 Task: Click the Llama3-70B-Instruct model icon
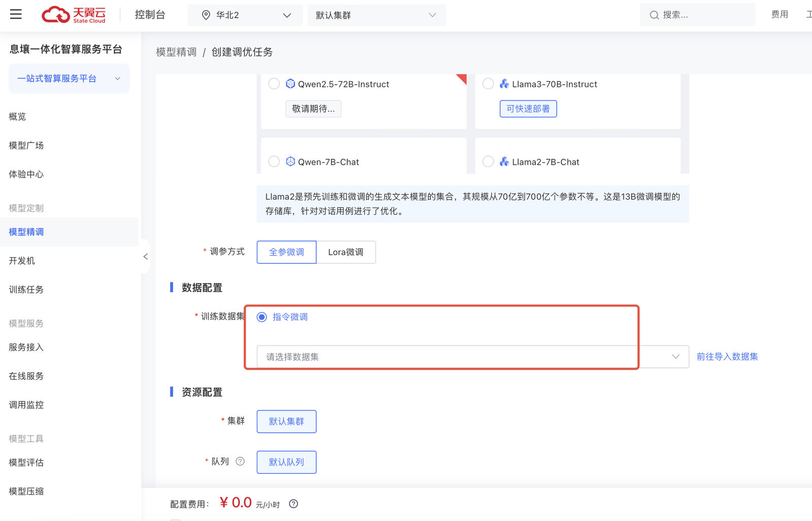click(504, 84)
